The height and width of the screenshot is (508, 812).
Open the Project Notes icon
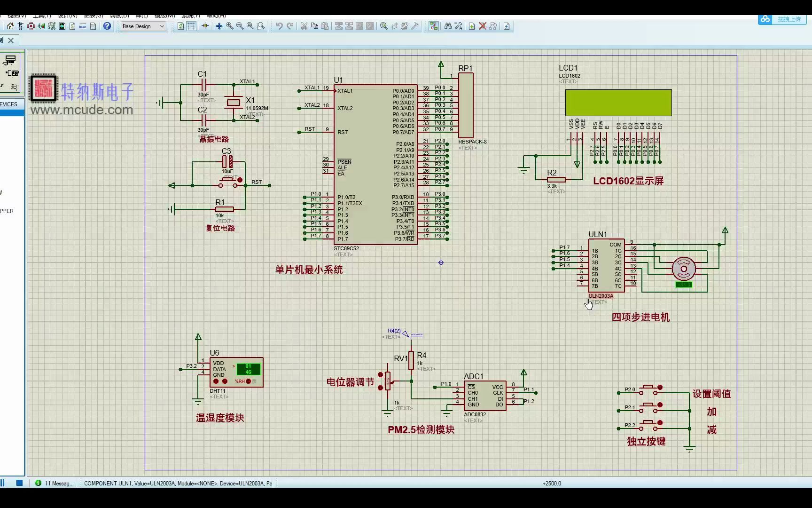(93, 26)
